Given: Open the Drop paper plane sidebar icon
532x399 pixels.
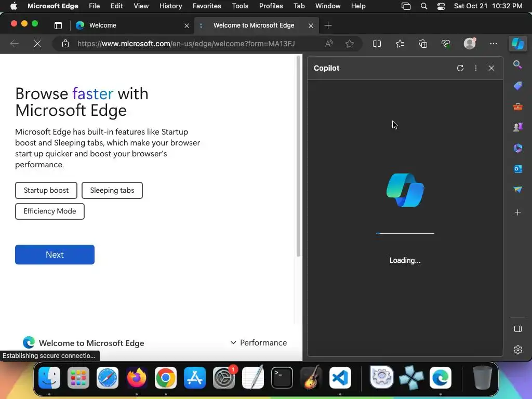Looking at the screenshot, I should 518,189.
